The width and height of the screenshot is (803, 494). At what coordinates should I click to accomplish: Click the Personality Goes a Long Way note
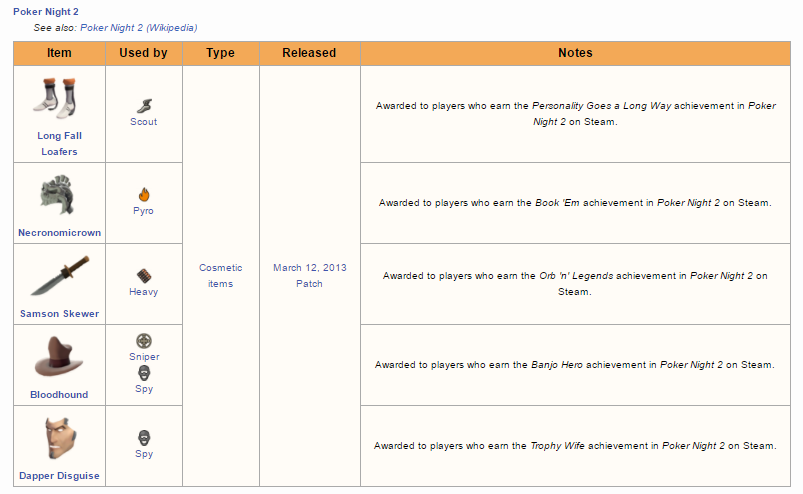[x=576, y=114]
